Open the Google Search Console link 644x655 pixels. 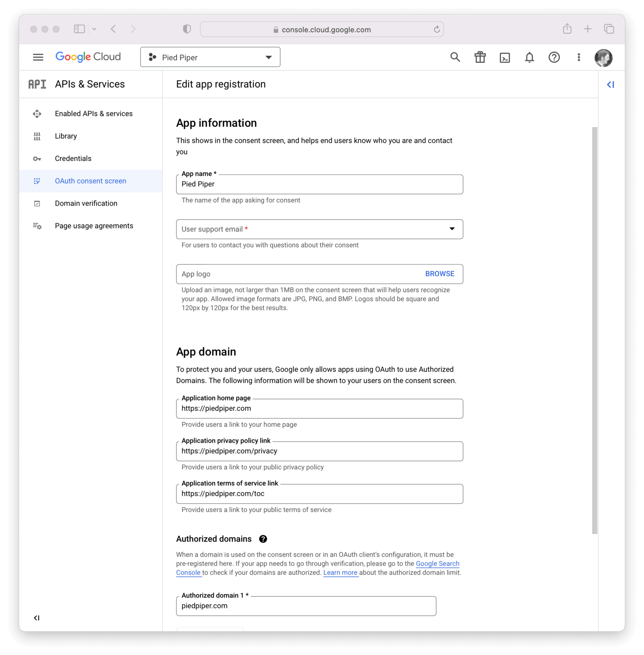tap(437, 564)
